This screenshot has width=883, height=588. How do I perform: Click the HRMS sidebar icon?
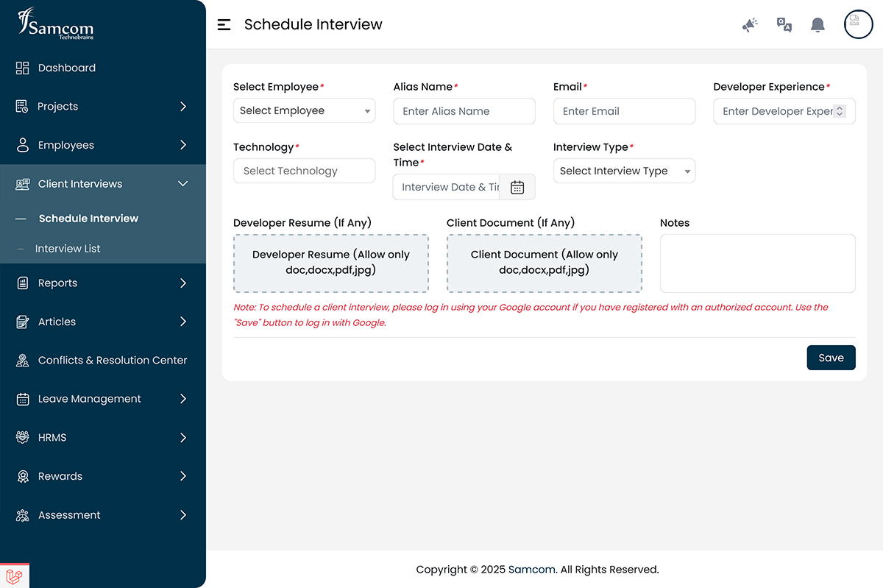pos(22,438)
